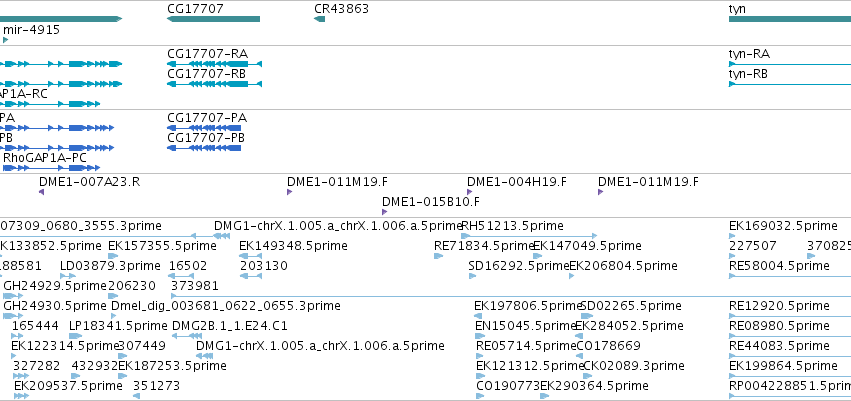Screen dimensions: 851x401
Task: Select feature labeled 203130
Action: pos(264,266)
